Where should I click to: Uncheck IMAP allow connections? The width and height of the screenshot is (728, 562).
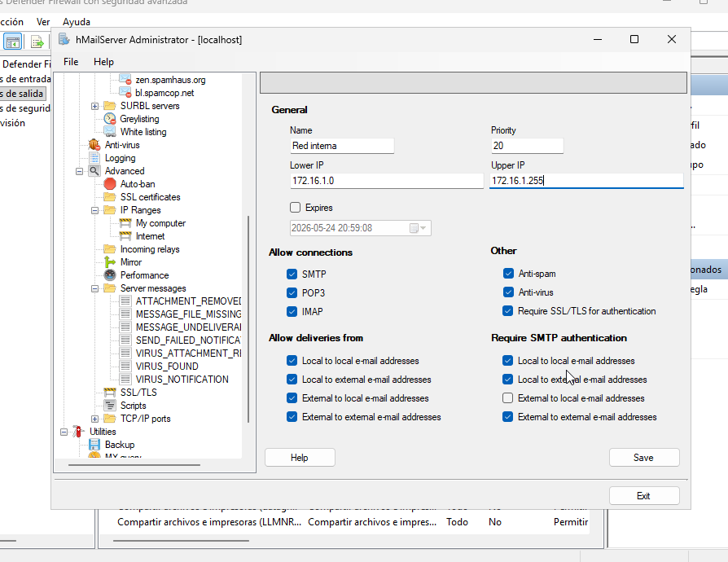point(292,311)
